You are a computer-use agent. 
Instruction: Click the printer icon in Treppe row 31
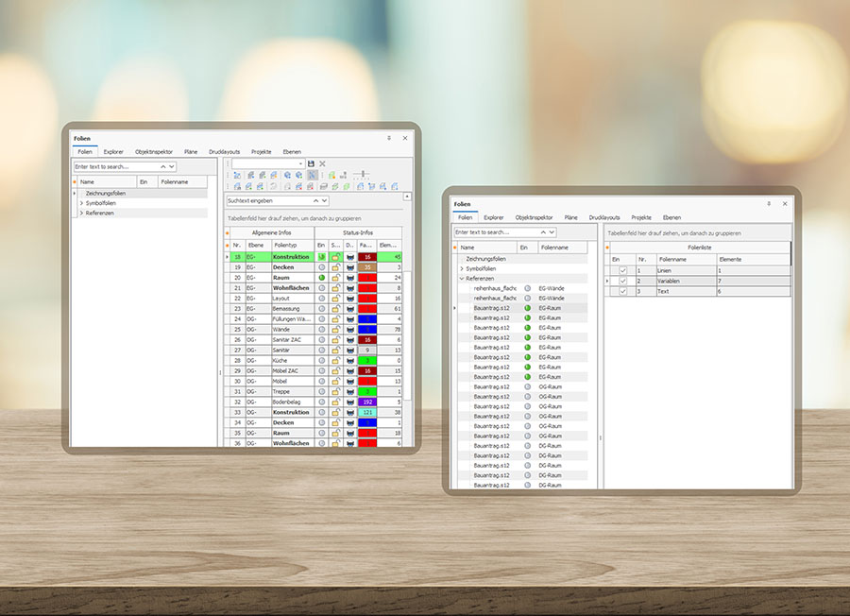[x=349, y=391]
